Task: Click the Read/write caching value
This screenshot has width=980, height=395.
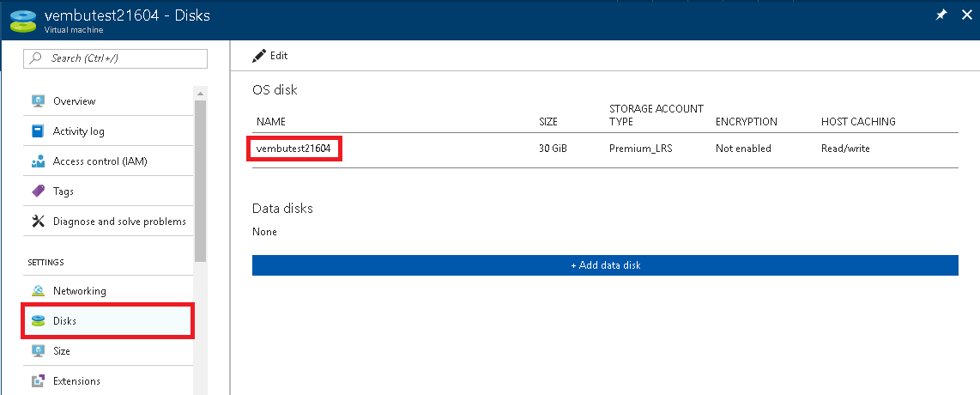Action: 845,149
